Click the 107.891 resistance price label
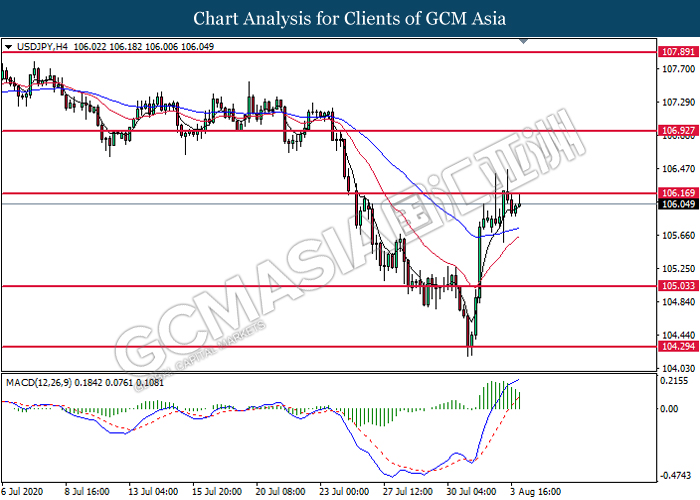Image resolution: width=700 pixels, height=500 pixels. [678, 52]
